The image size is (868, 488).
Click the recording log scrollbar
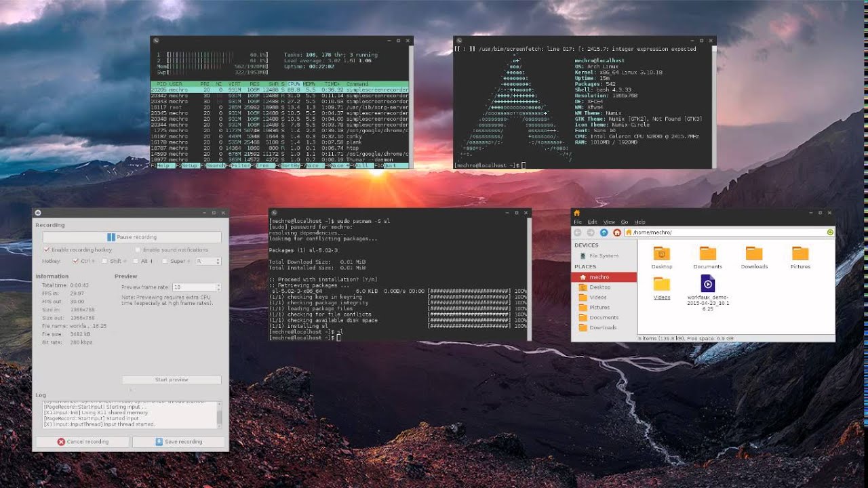(218, 415)
